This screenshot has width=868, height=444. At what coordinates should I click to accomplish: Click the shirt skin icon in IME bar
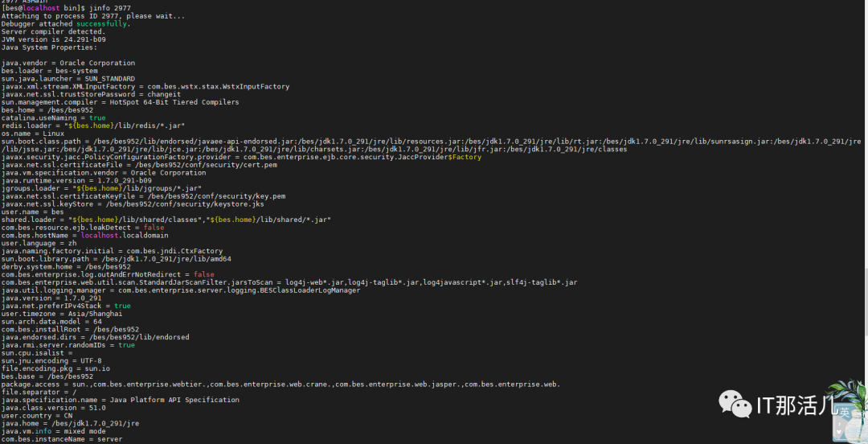[x=838, y=432]
